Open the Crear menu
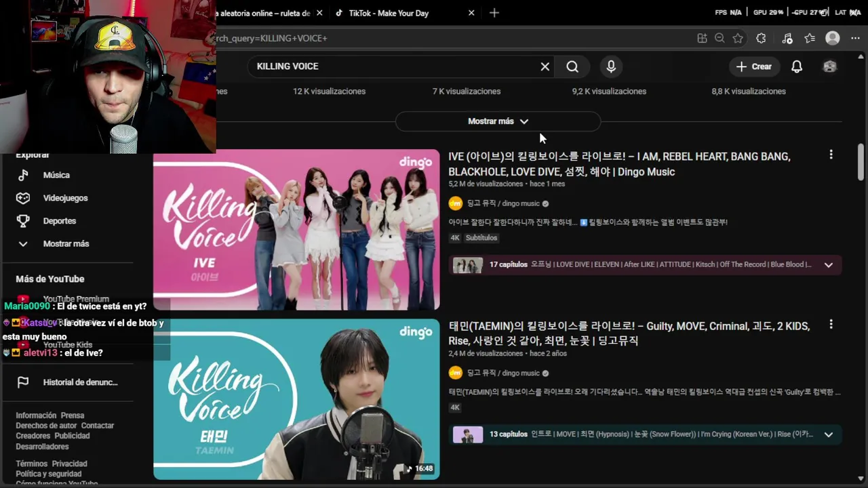The image size is (868, 488). click(754, 66)
